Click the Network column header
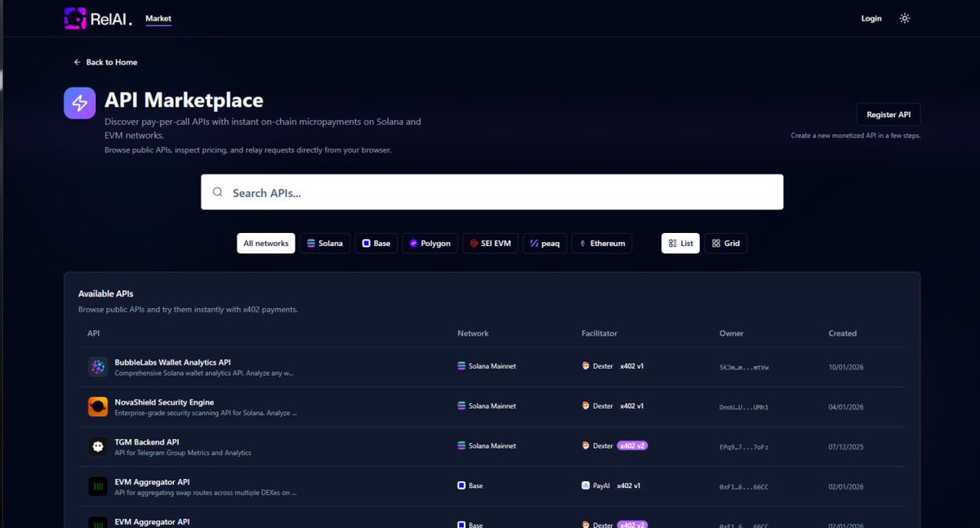This screenshot has width=980, height=528. 473,333
